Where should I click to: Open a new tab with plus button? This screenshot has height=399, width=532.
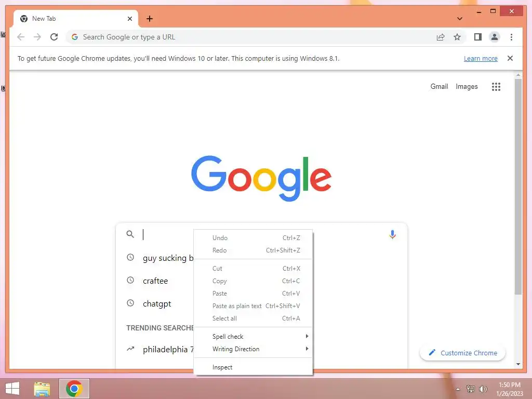click(x=149, y=19)
